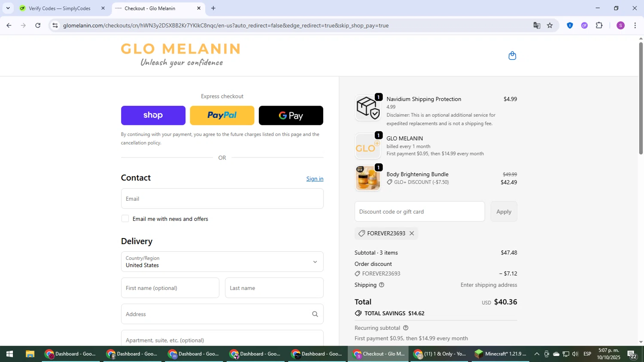Reload the current page

[x=38, y=26]
